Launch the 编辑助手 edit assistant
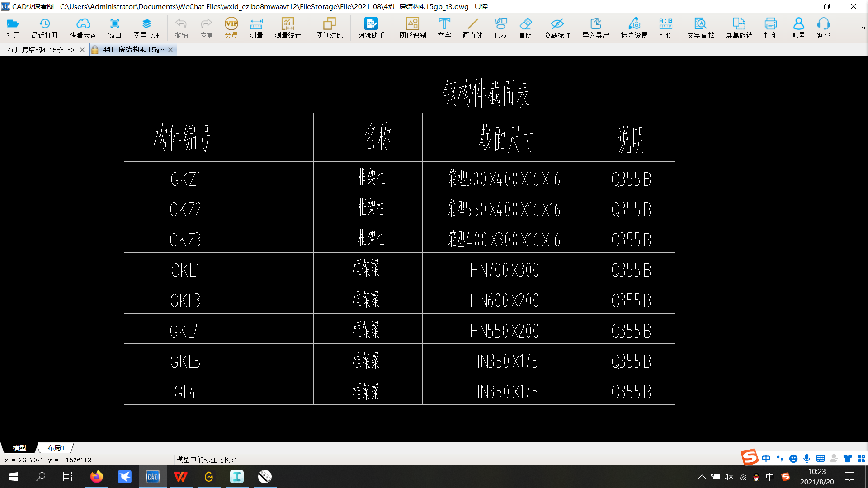 pos(371,28)
